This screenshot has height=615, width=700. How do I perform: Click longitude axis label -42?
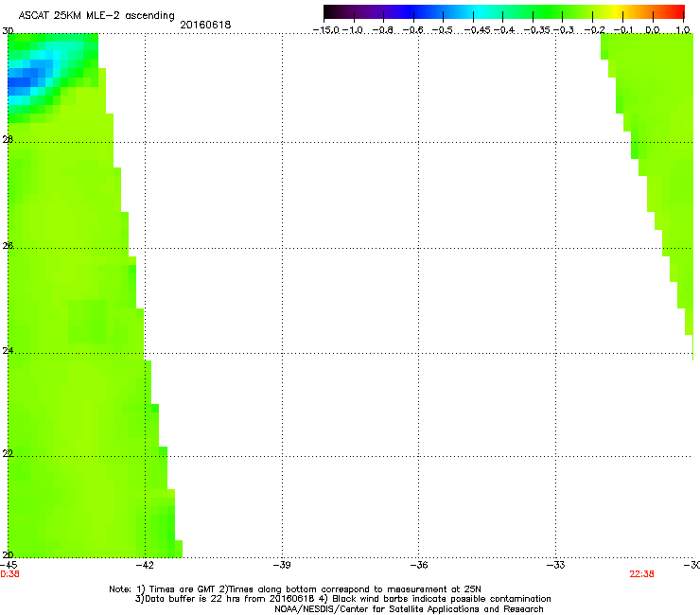point(145,565)
